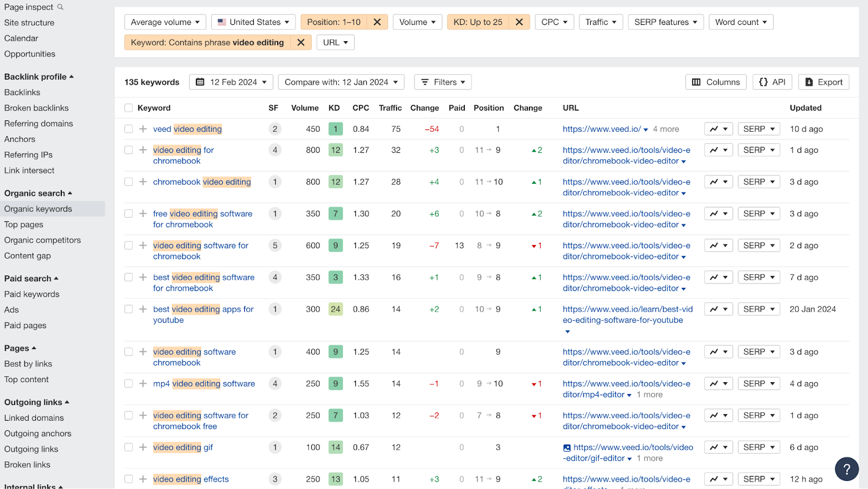
Task: Add chromebook video editing with plus icon
Action: pyautogui.click(x=143, y=182)
